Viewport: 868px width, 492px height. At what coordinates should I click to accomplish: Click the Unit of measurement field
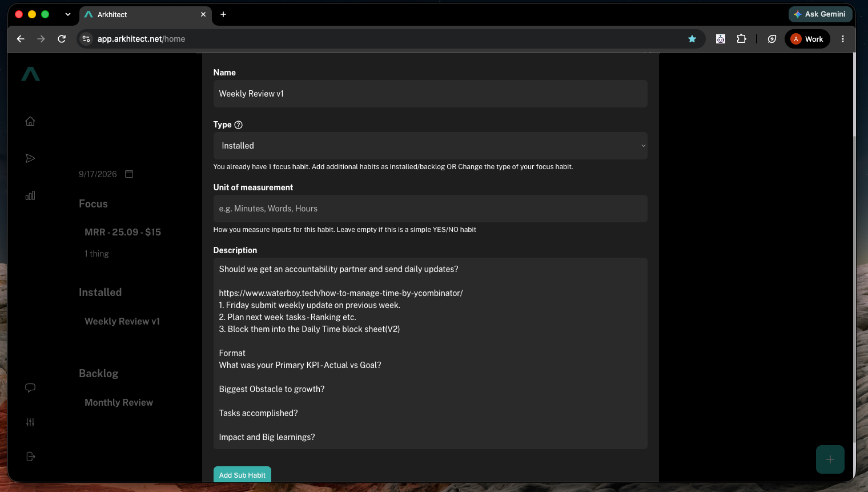(430, 209)
